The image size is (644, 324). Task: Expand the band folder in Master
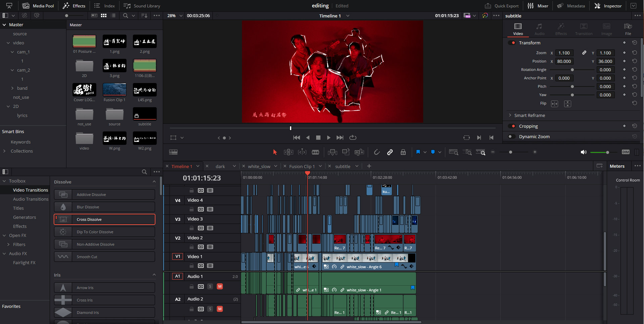click(x=12, y=88)
